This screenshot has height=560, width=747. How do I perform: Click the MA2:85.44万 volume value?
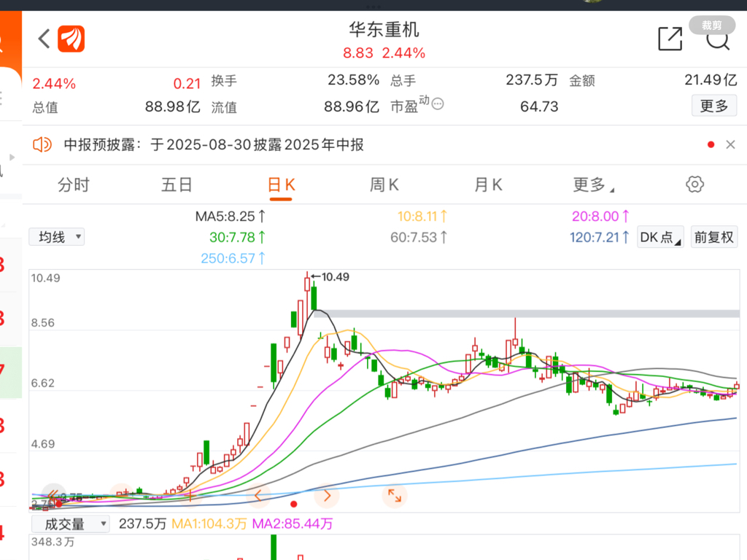coord(293,524)
